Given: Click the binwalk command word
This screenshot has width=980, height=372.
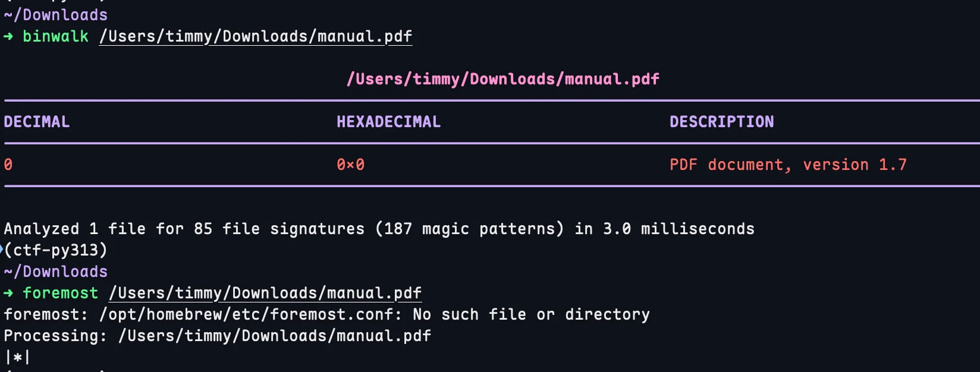Looking at the screenshot, I should pyautogui.click(x=55, y=37).
